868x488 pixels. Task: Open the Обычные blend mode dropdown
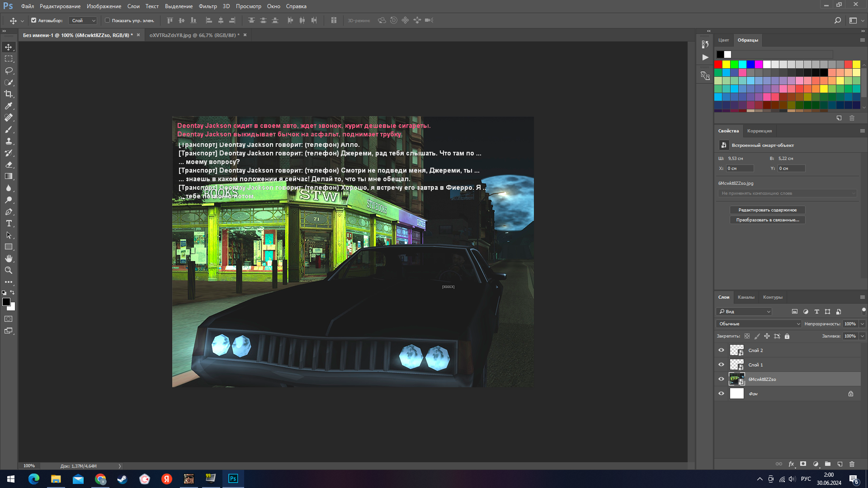pos(759,324)
